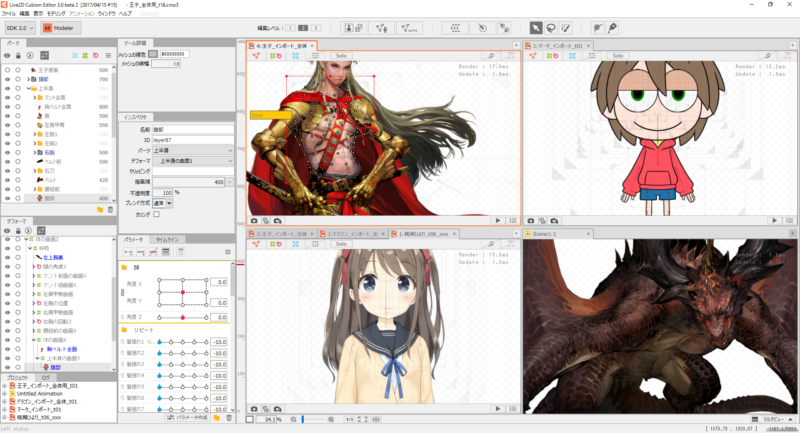
Task: Click the three-point key add icon in parameters
Action: 140,252
